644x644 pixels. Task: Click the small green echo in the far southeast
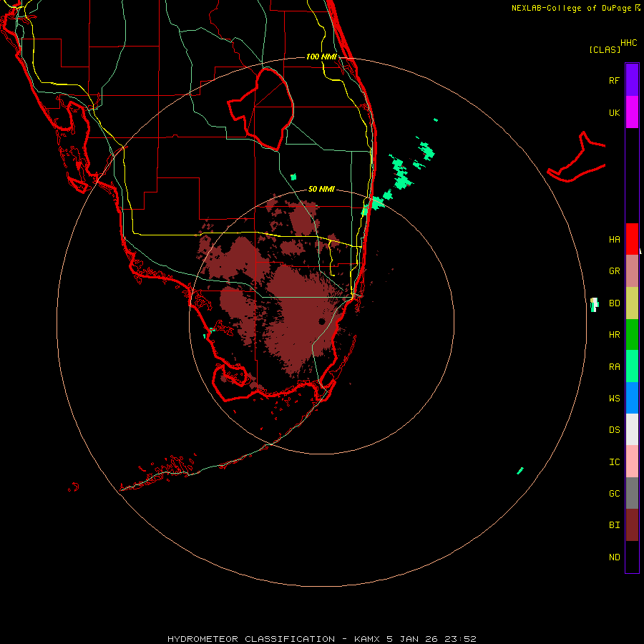520,471
